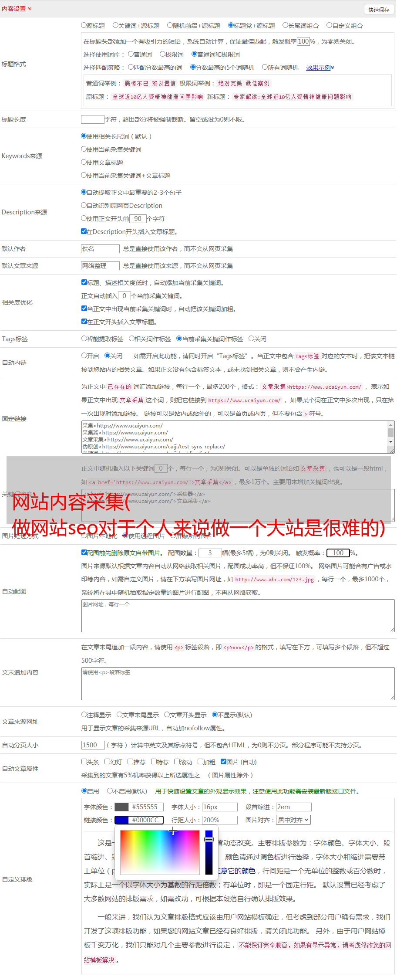Choose the 极限词 word library option
This screenshot has width=397, height=980.
[162, 54]
